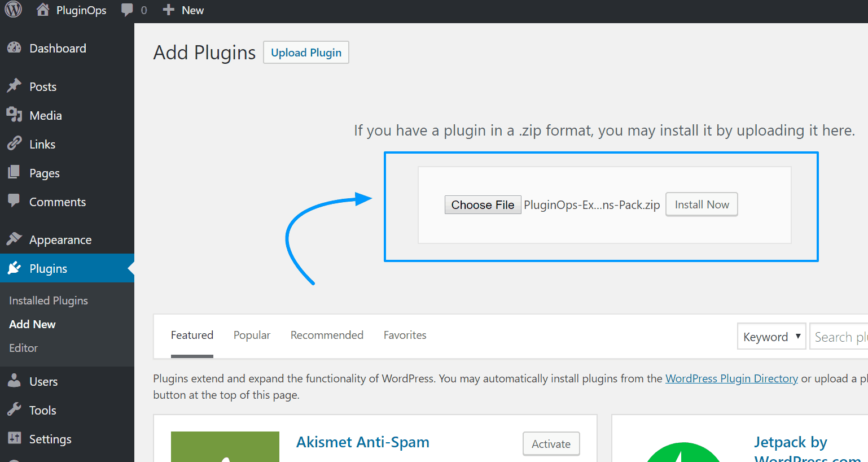
Task: Open Tools via the wrench icon
Action: (x=15, y=409)
